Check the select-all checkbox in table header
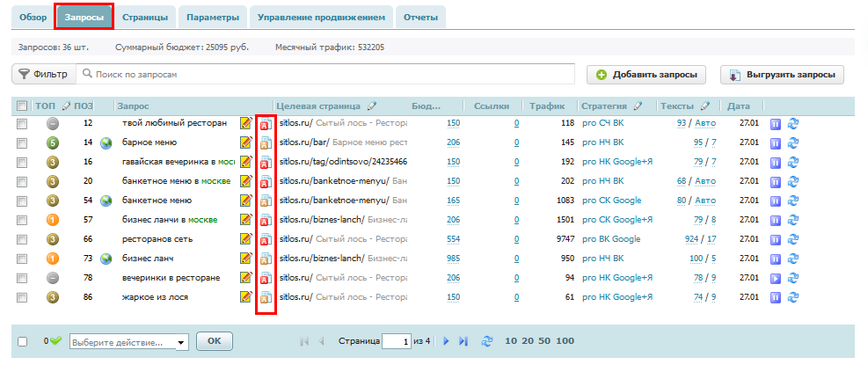Image resolution: width=868 pixels, height=372 pixels. (x=22, y=106)
